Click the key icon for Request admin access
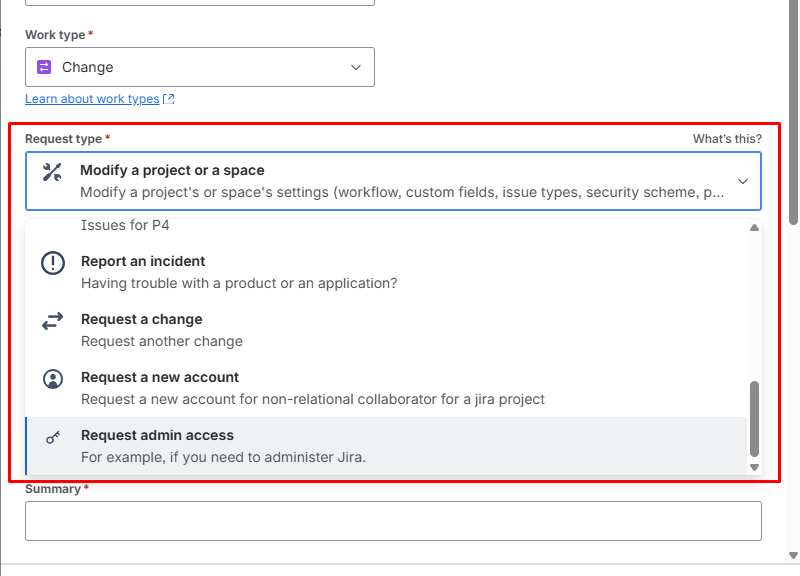 point(52,437)
